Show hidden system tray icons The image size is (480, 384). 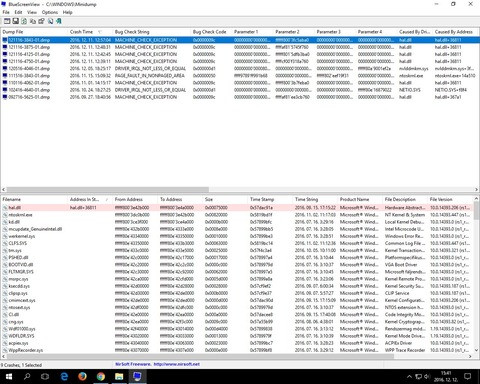click(409, 377)
